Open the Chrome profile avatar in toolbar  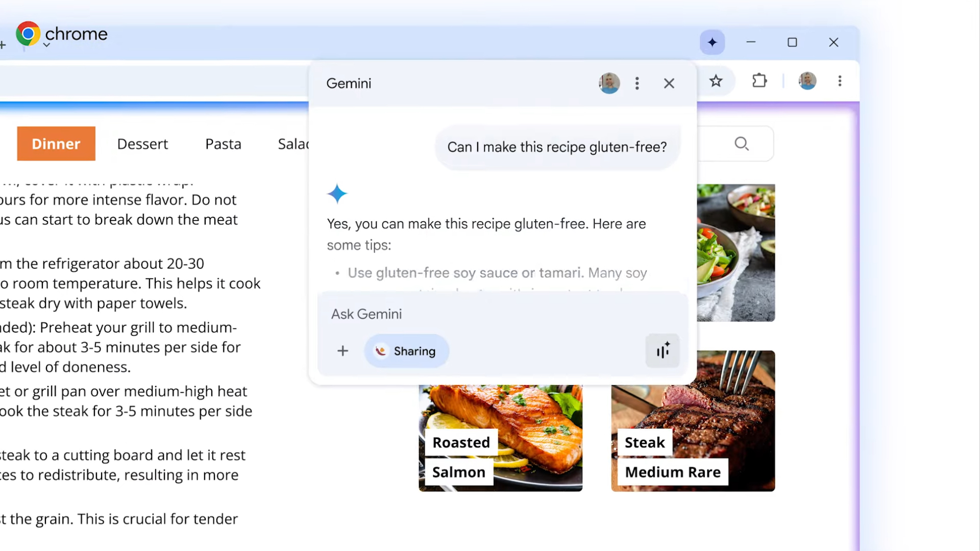(807, 81)
